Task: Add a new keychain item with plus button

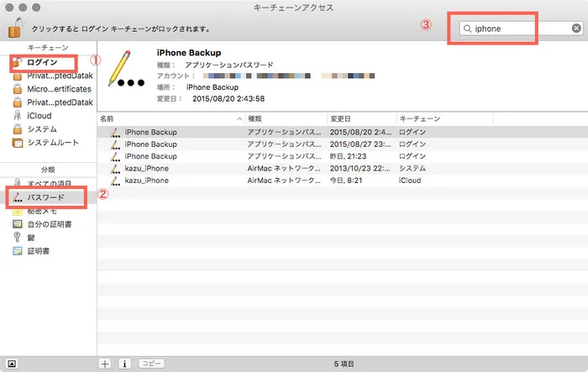Action: point(105,364)
